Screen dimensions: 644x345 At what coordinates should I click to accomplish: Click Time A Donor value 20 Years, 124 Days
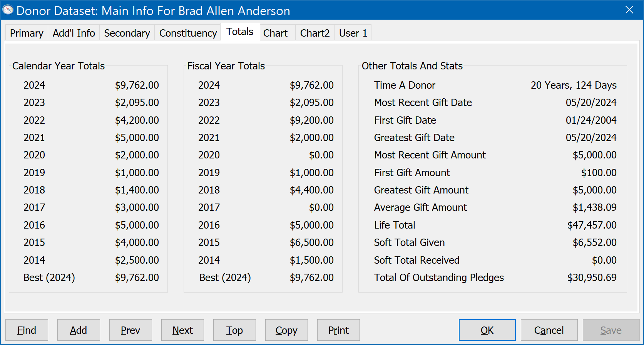pos(574,85)
